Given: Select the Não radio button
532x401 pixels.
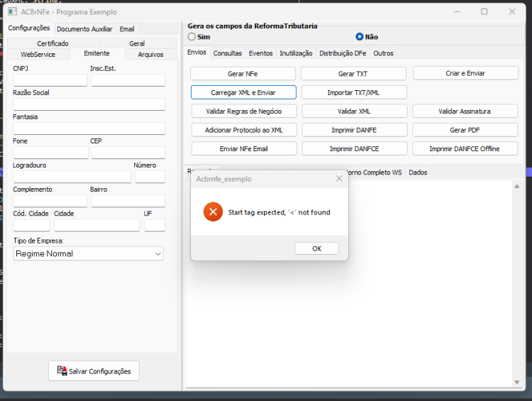Looking at the screenshot, I should tap(360, 37).
